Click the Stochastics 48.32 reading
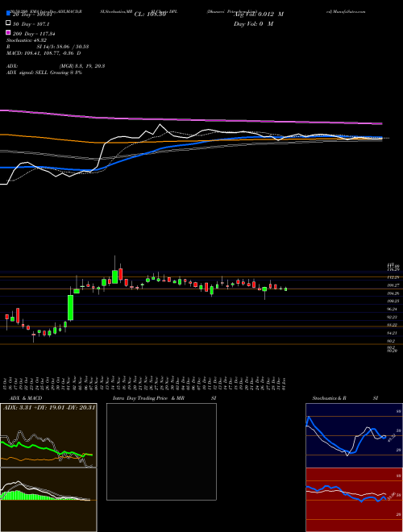The image size is (403, 532). [x=27, y=40]
